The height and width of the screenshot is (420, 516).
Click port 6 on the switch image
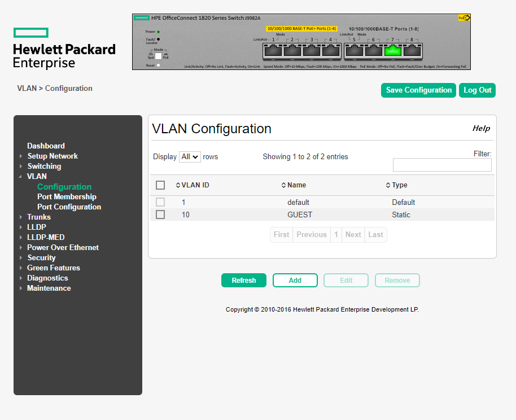[x=374, y=51]
